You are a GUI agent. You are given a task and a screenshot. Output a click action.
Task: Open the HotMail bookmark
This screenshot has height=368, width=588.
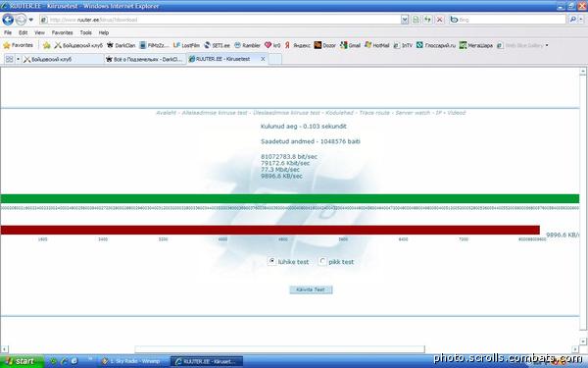coord(377,45)
